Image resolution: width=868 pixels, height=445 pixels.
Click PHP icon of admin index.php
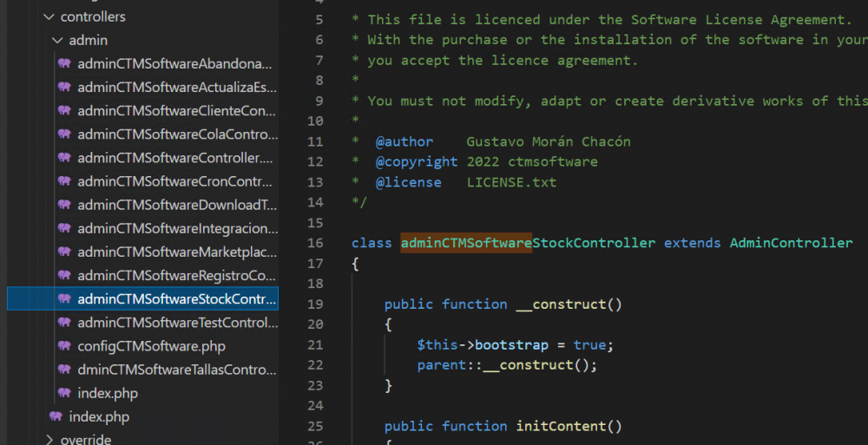[64, 392]
